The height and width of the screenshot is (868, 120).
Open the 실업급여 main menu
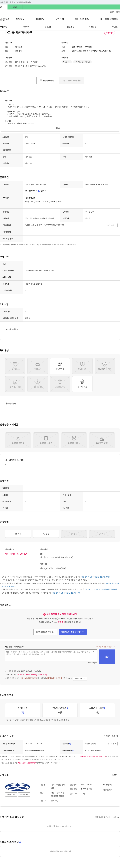(x=59, y=19)
